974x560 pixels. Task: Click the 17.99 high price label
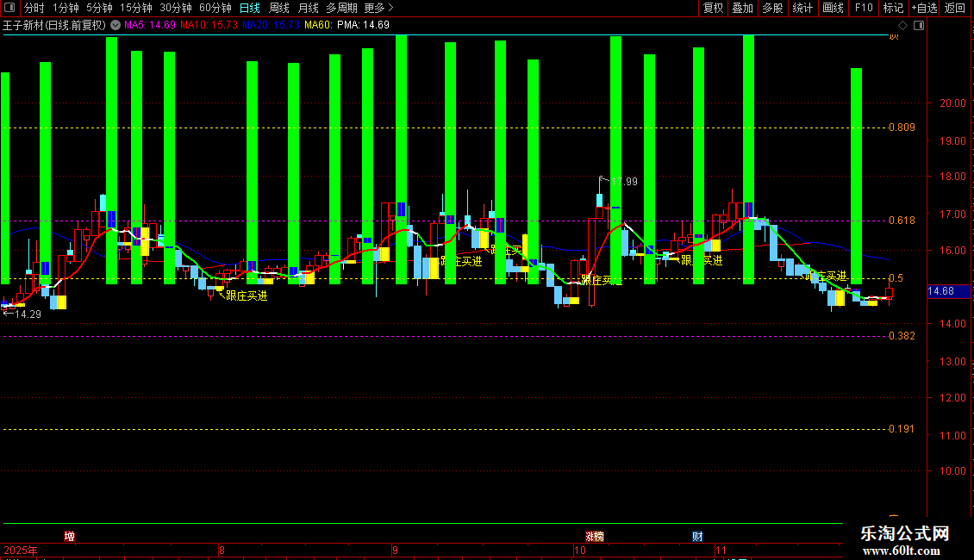tap(624, 181)
